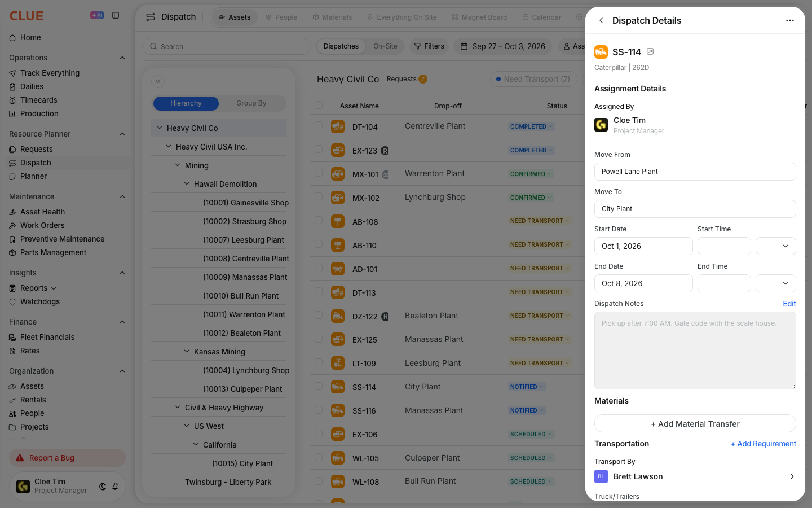Click the Move To City Plant field
This screenshot has width=812, height=508.
(x=695, y=209)
